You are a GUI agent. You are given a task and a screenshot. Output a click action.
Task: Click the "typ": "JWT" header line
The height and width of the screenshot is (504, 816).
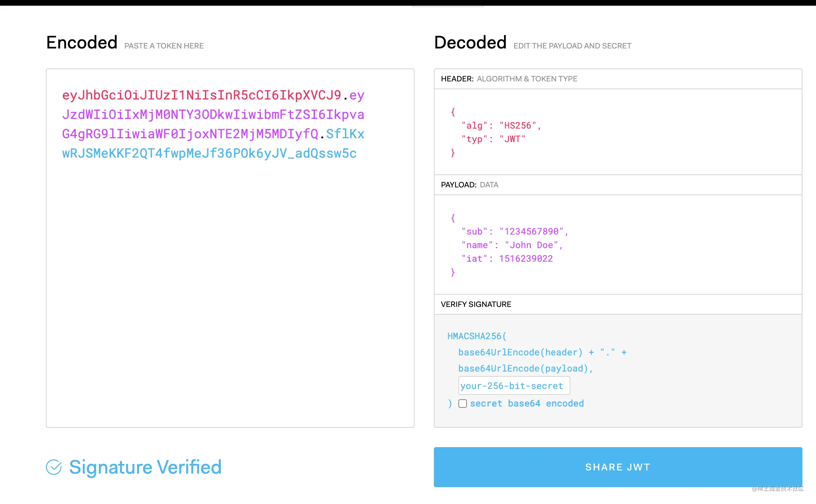click(493, 139)
